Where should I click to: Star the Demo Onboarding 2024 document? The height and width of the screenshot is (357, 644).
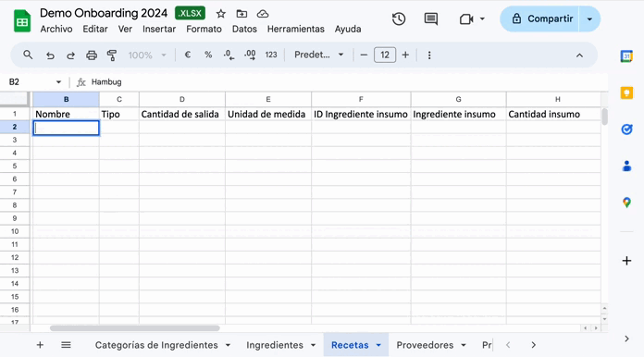[221, 14]
